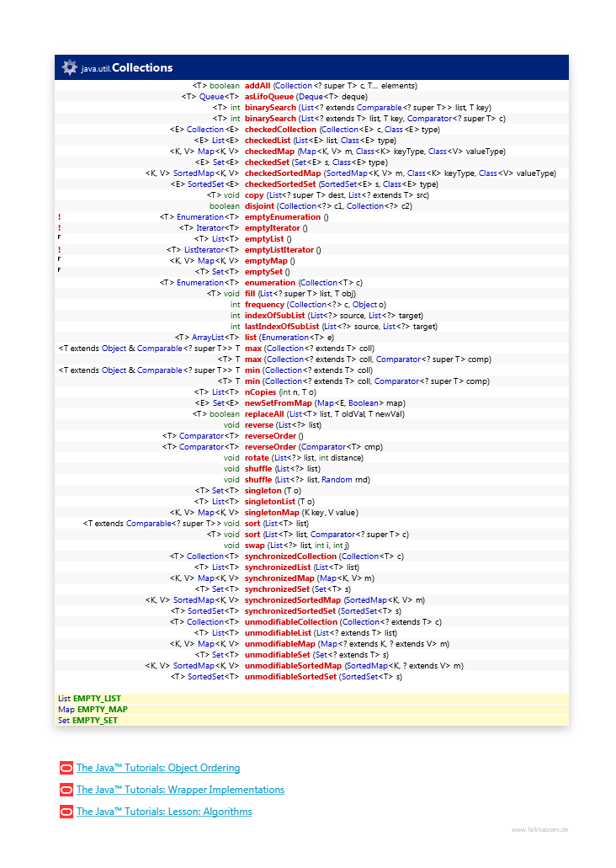This screenshot has width=616, height=868.
Task: Click the synchronizedList method name
Action: [x=278, y=567]
